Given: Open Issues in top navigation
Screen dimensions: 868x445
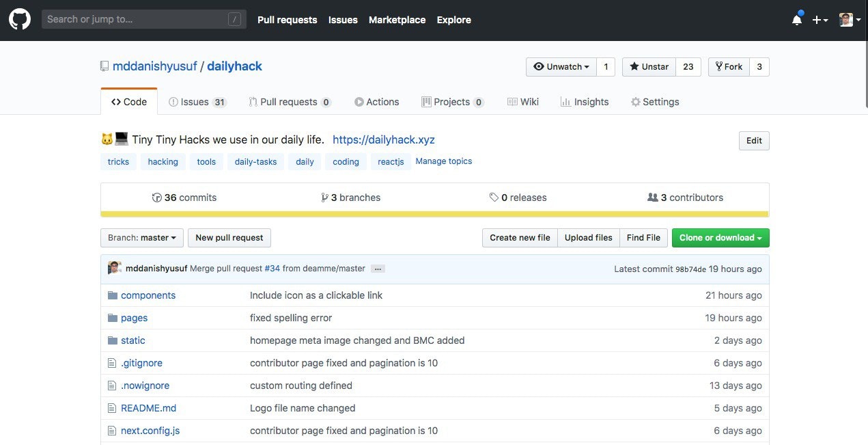Looking at the screenshot, I should click(x=343, y=20).
